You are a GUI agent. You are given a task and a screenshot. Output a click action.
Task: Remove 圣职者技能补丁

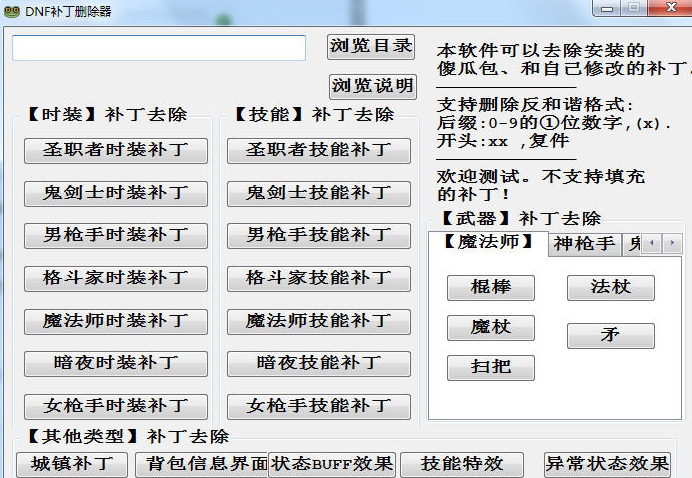tap(319, 151)
